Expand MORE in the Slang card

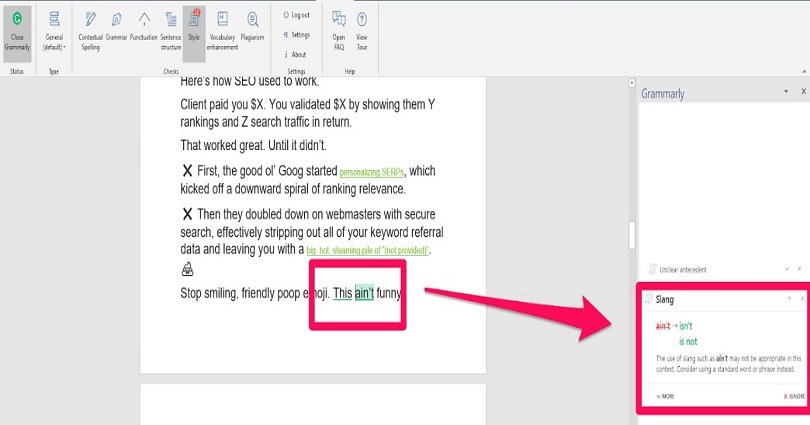point(665,396)
